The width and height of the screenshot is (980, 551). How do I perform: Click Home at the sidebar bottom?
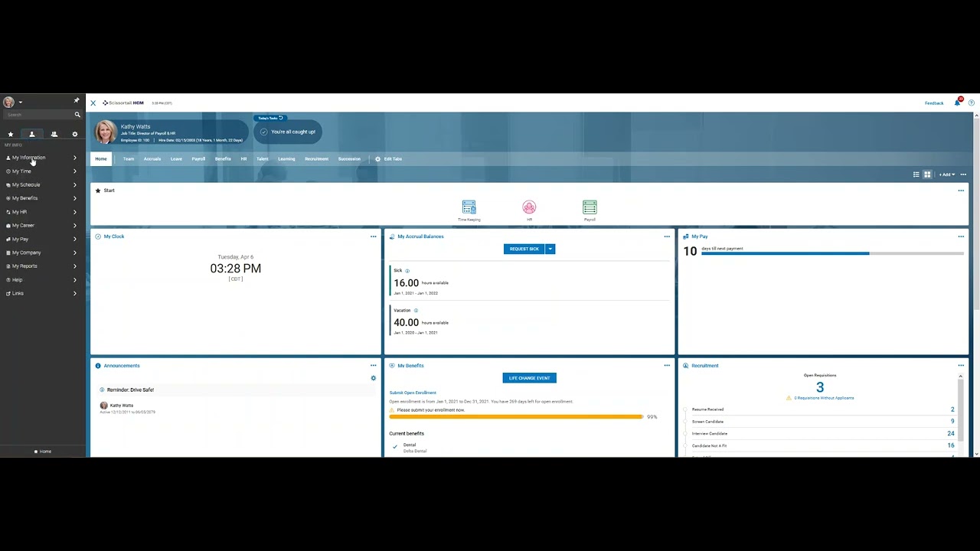[x=43, y=452]
